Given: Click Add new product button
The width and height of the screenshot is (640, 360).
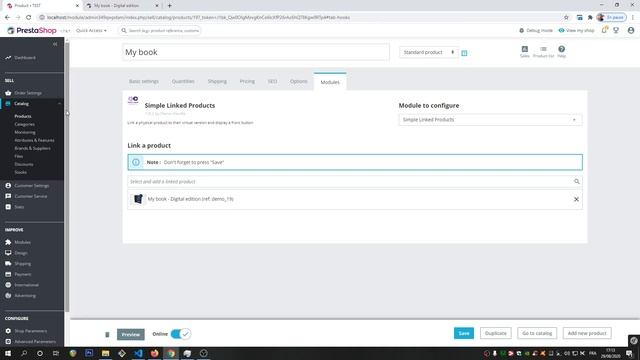Looking at the screenshot, I should [587, 333].
